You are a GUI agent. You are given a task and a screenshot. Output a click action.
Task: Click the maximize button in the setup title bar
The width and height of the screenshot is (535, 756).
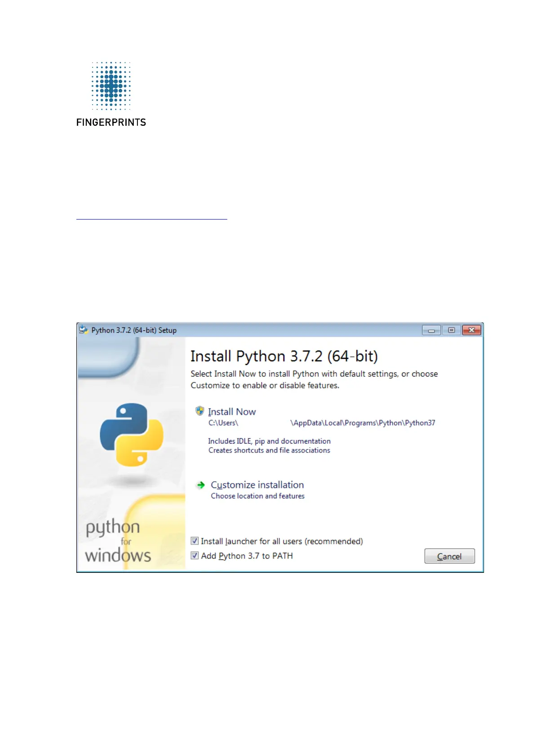(451, 330)
